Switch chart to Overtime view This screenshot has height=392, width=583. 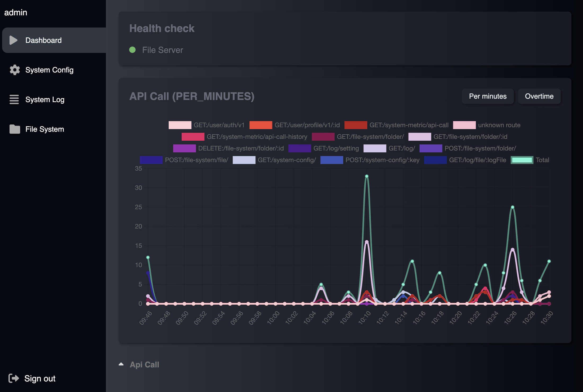(539, 96)
